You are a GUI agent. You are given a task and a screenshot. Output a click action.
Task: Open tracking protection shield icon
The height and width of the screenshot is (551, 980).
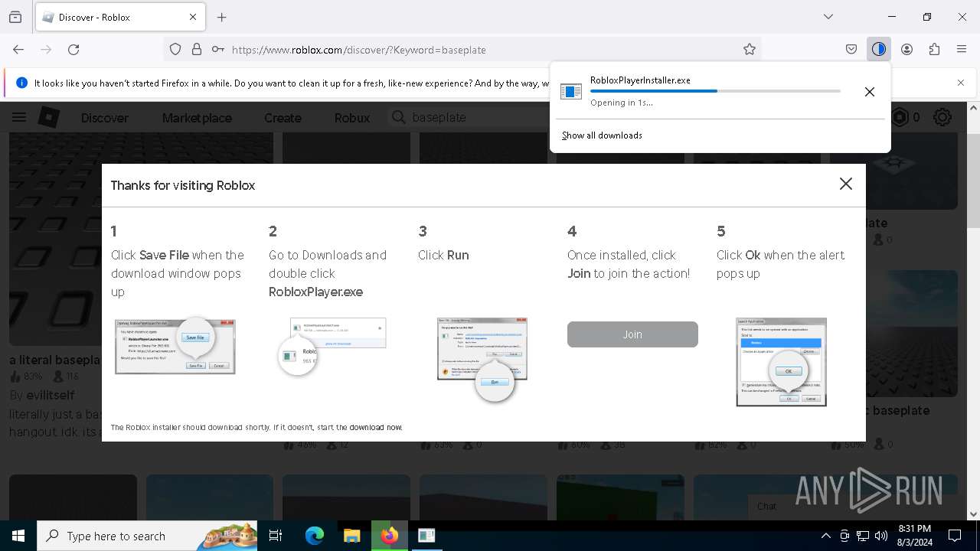pyautogui.click(x=175, y=49)
